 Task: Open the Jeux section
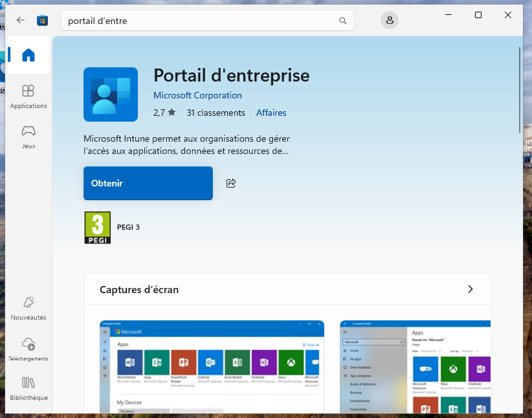coord(28,137)
